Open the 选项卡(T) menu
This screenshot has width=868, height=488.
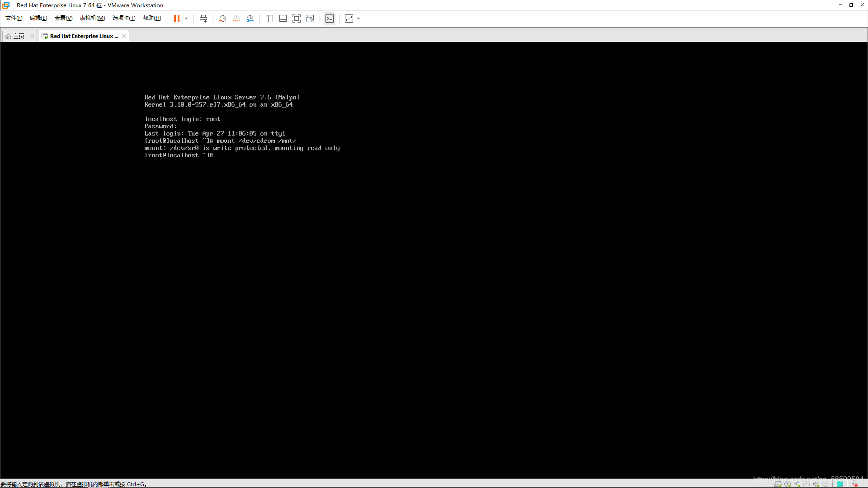[x=124, y=18]
